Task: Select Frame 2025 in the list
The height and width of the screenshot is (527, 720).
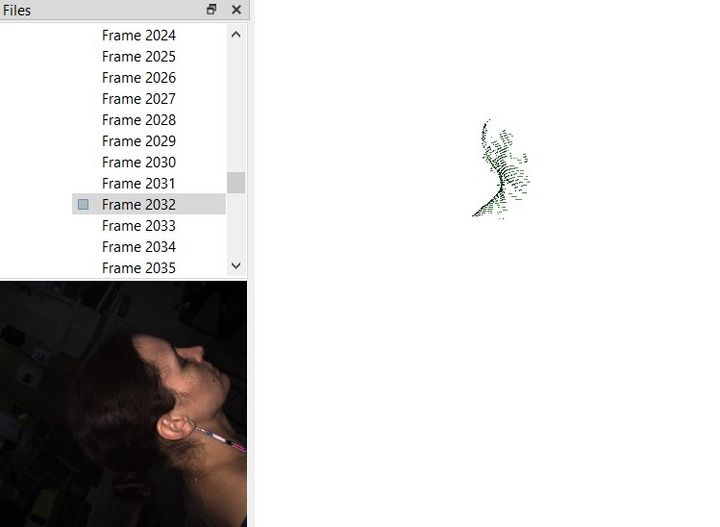Action: pos(138,56)
